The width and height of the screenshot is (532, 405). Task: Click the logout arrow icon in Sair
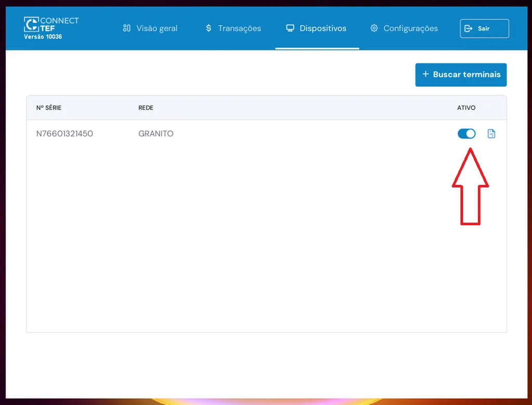(469, 29)
